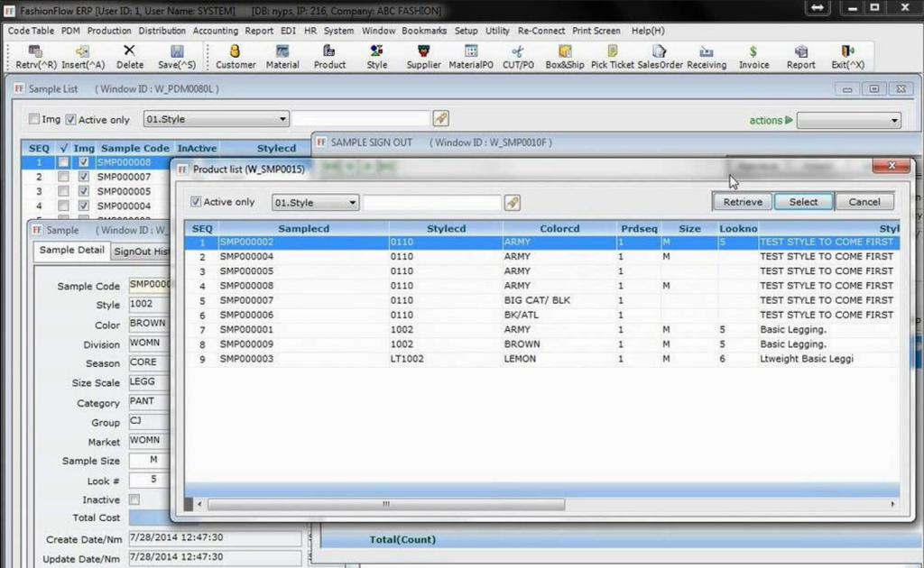Toggle the Img checkbox for SMP000004 row

coord(84,206)
